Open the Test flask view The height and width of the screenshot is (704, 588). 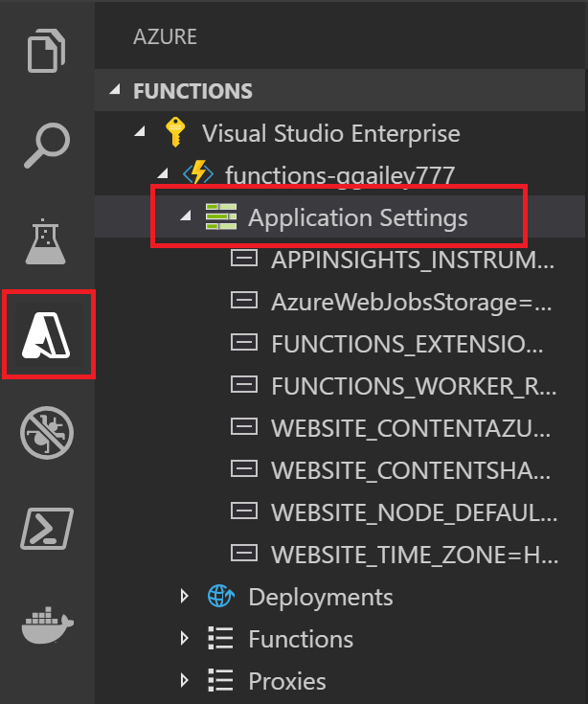click(x=47, y=240)
